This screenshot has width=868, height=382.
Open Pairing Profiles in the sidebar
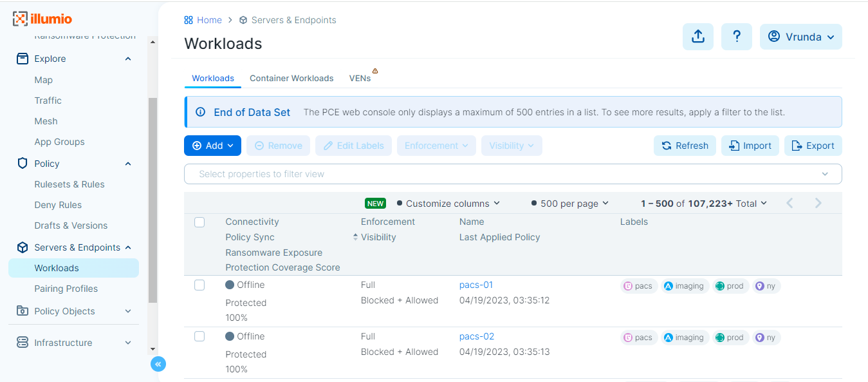click(x=66, y=289)
